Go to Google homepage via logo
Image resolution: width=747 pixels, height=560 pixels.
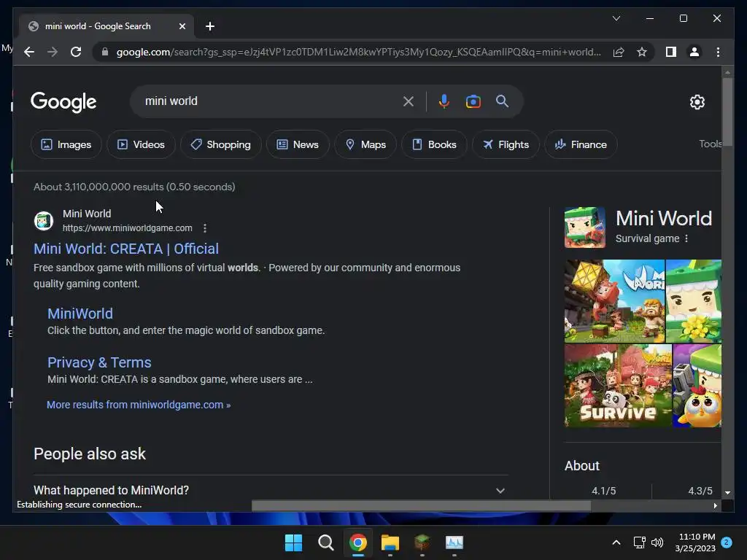[63, 102]
